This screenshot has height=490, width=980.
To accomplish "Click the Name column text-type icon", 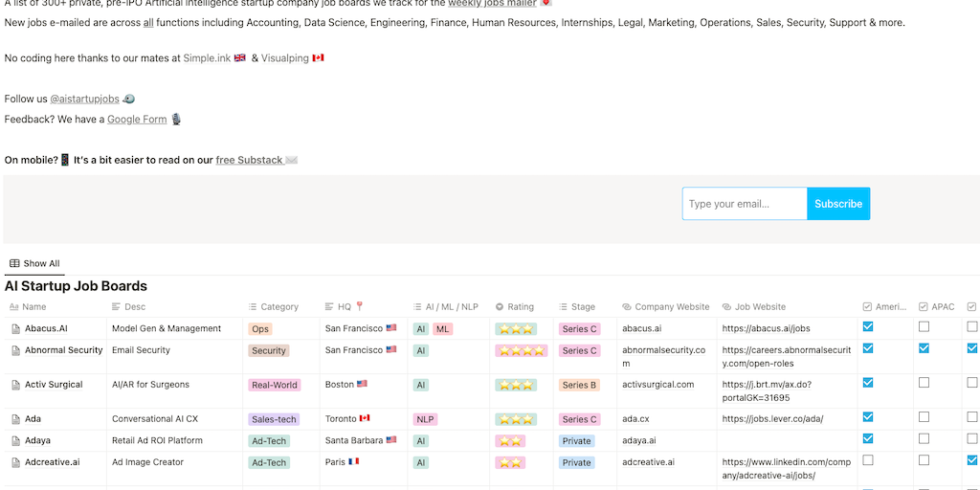I will [x=13, y=307].
